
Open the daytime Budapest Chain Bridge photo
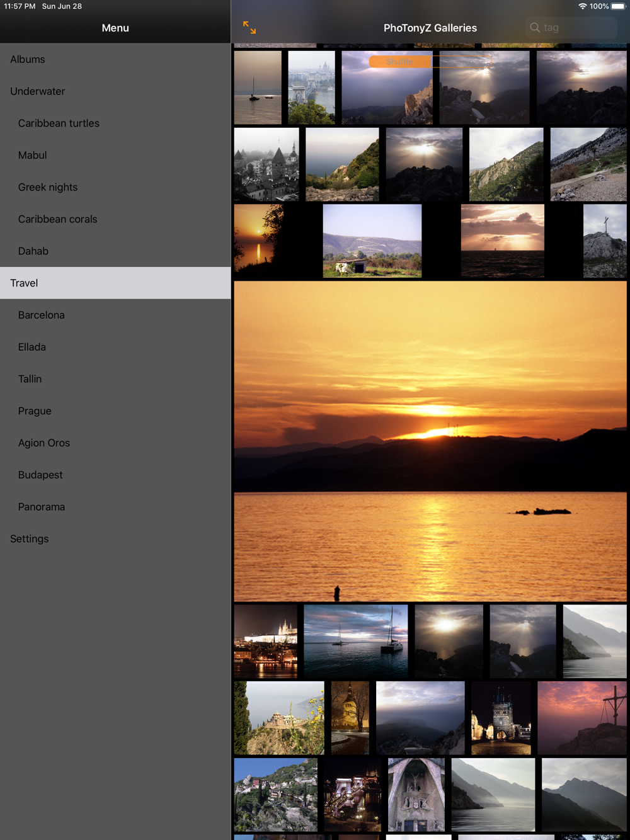click(311, 88)
